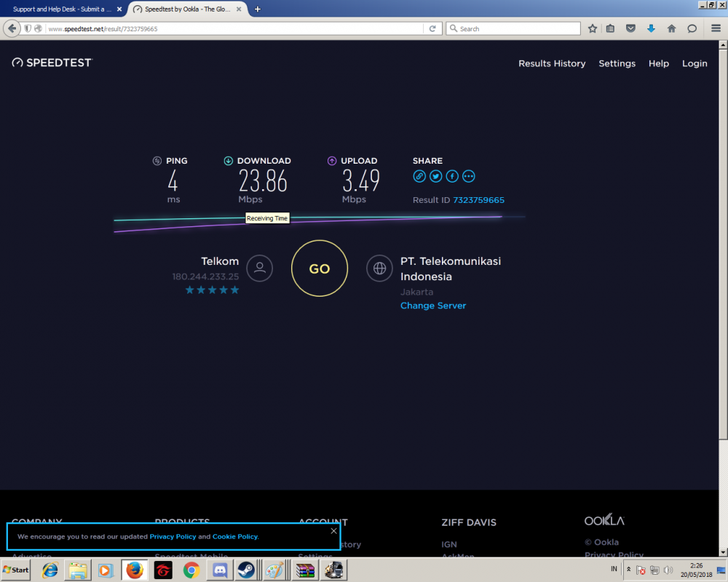Show hidden system tray icons

tap(629, 570)
